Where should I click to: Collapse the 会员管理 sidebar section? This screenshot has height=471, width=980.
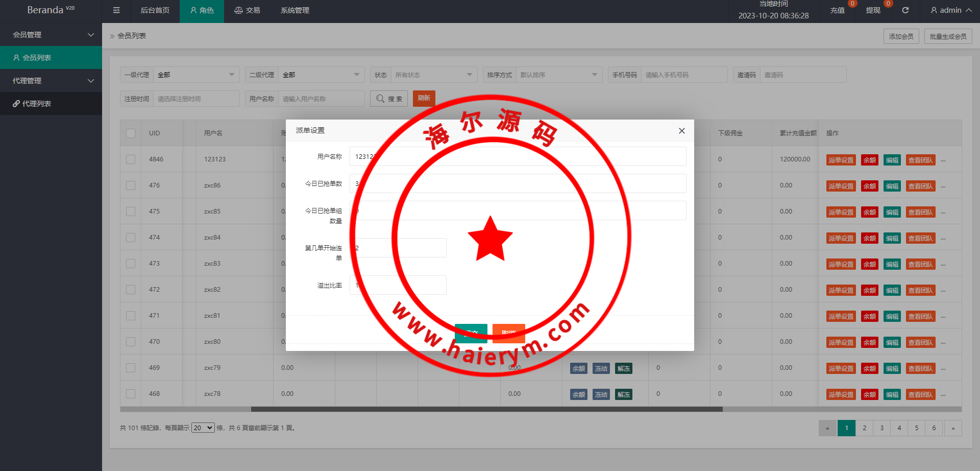click(51, 35)
